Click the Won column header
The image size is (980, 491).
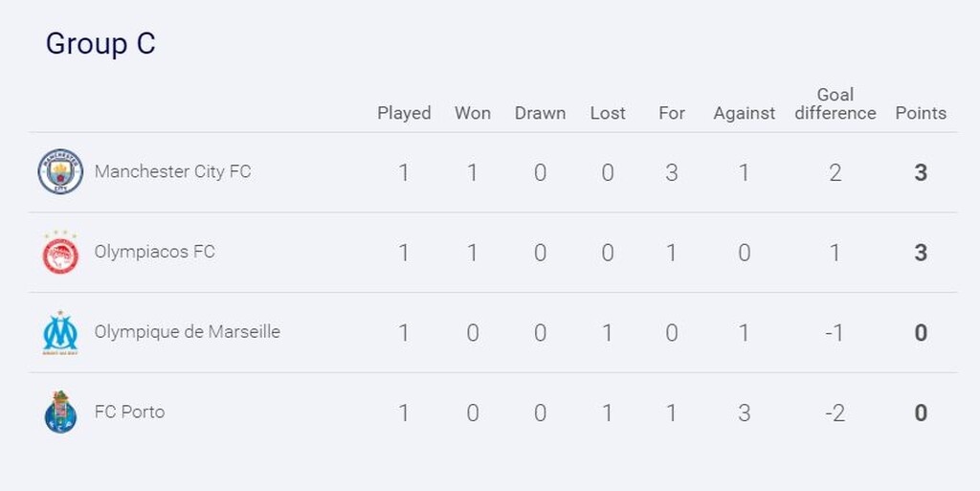point(473,113)
